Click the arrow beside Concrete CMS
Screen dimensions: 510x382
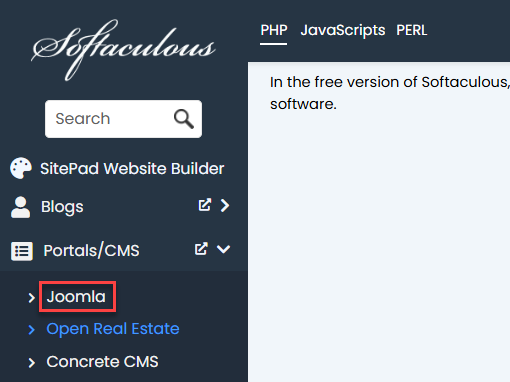click(x=32, y=363)
